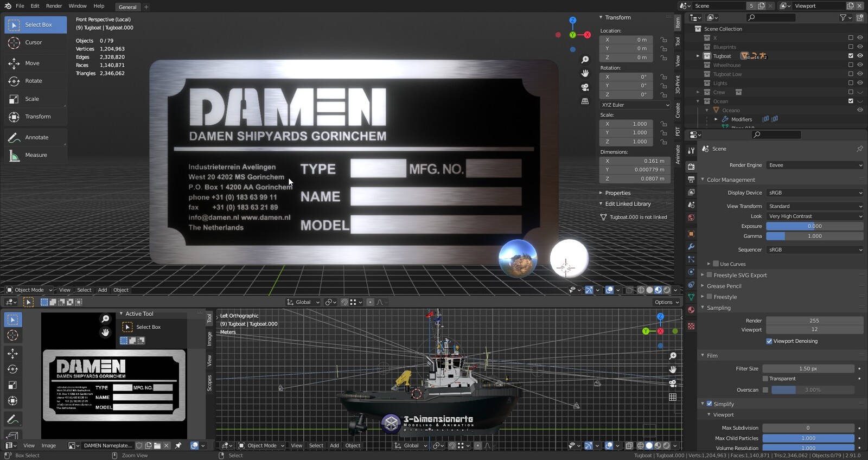Open the Particles properties tab
Screen dimensions: 868x460
tap(691, 259)
